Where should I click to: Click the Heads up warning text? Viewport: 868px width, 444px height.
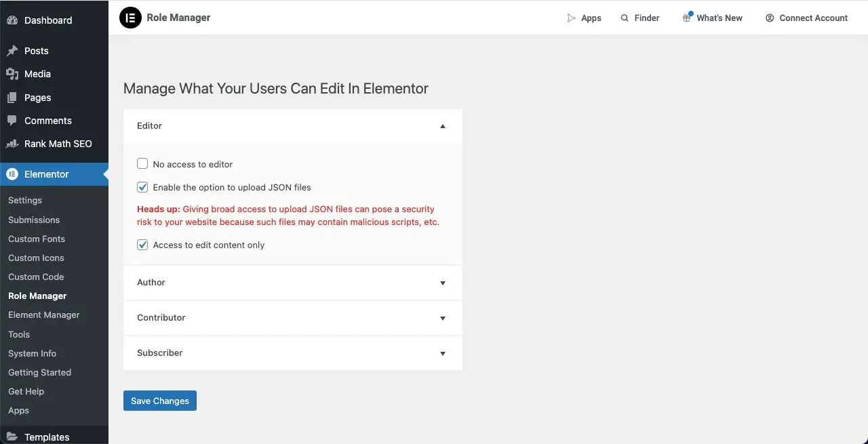[288, 216]
